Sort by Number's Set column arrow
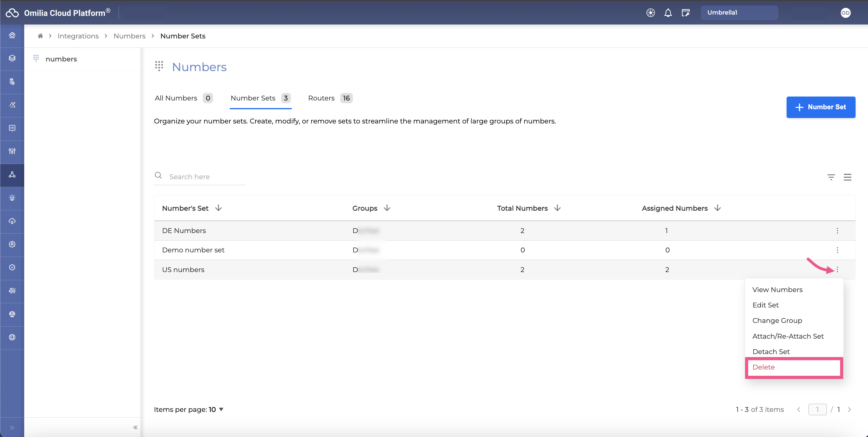The image size is (868, 437). tap(218, 208)
